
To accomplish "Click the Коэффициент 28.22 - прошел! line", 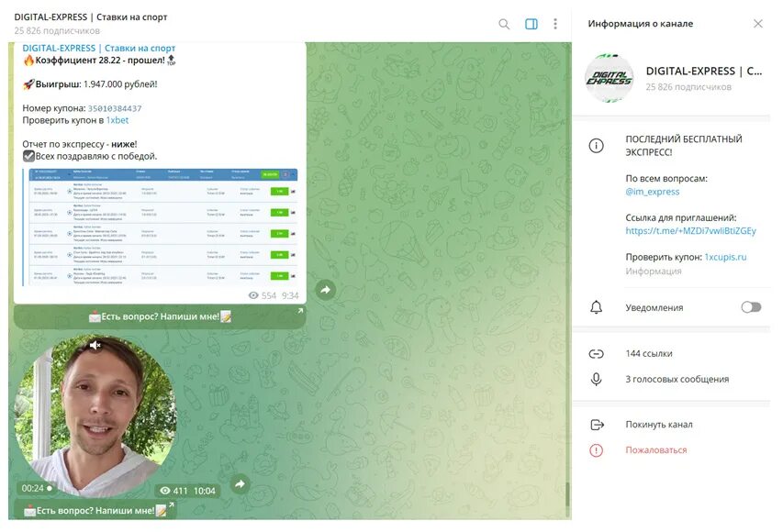I will click(99, 61).
